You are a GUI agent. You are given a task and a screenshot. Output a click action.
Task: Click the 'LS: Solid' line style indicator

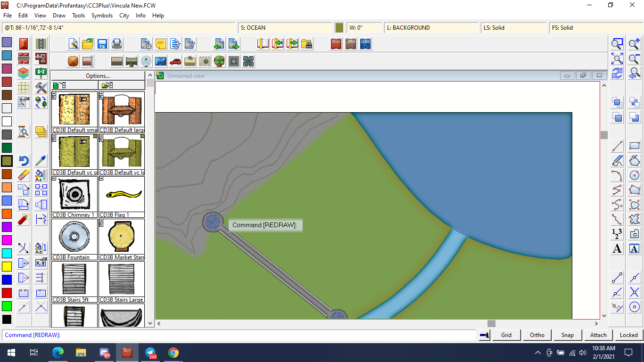tap(513, 28)
